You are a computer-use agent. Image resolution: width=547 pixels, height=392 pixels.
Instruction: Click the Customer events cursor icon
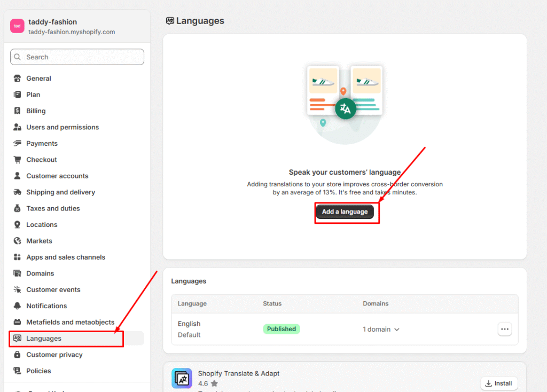pos(17,289)
